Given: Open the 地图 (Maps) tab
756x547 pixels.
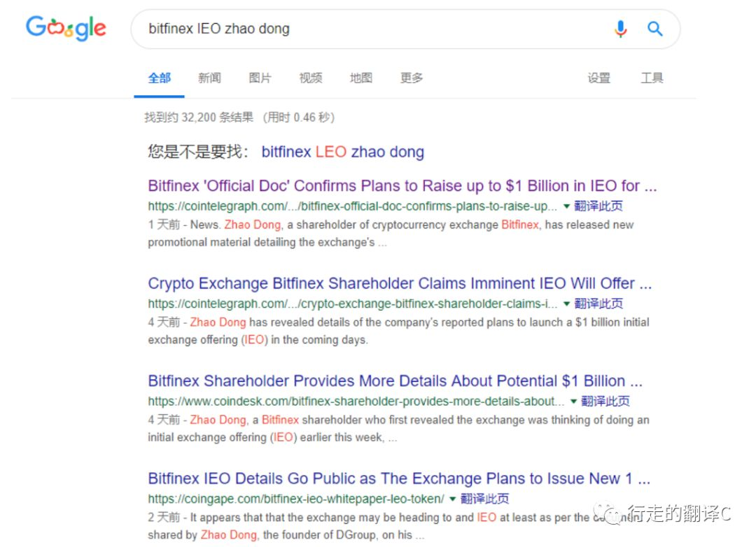Looking at the screenshot, I should click(x=361, y=78).
